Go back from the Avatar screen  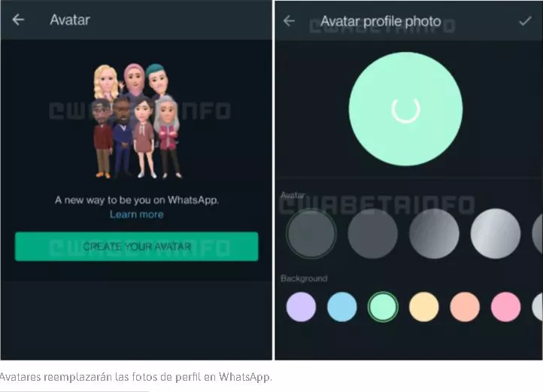coord(18,20)
